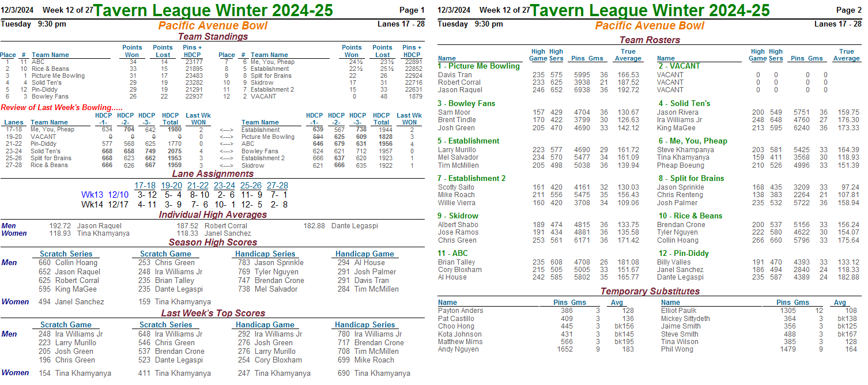Image resolution: width=868 pixels, height=385 pixels.
Task: Select substitute name 'Jaime Smith'
Action: pyautogui.click(x=681, y=326)
